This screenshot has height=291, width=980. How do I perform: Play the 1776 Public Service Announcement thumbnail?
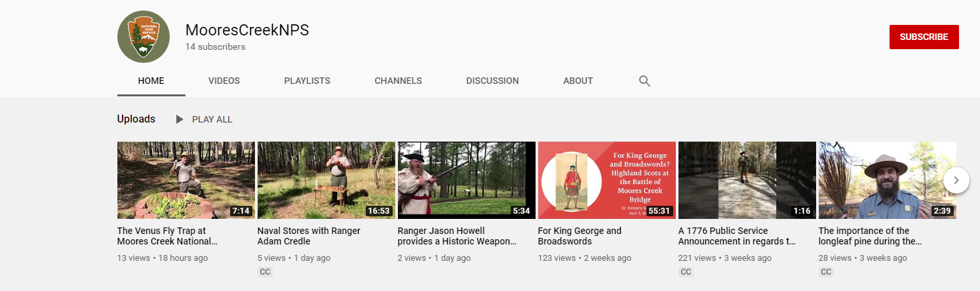[747, 180]
